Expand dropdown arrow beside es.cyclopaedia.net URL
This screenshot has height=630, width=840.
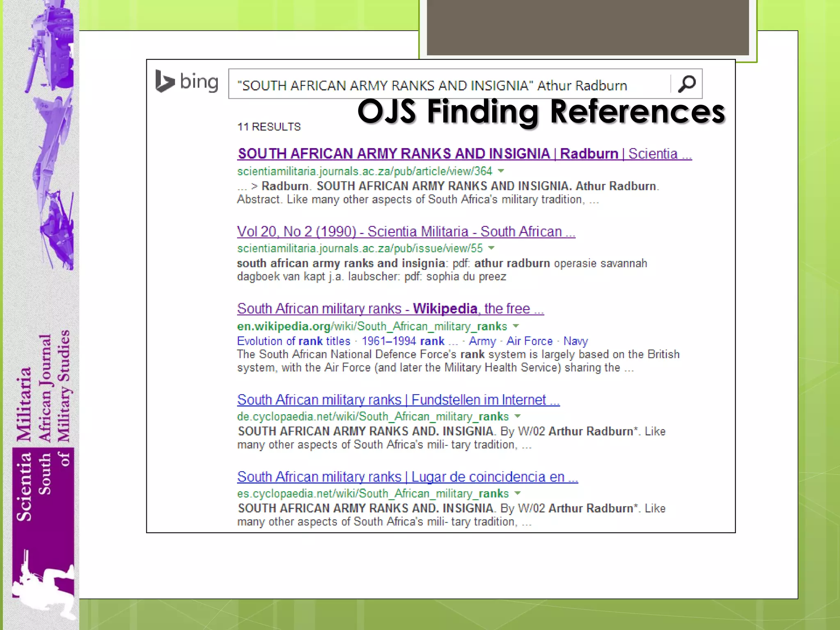tap(518, 493)
